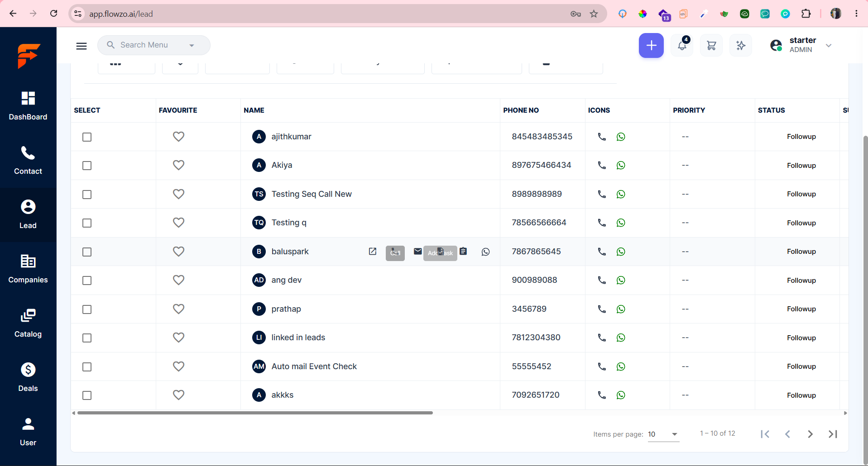The image size is (868, 466).
Task: Call Akiya using phone icon
Action: tap(602, 165)
